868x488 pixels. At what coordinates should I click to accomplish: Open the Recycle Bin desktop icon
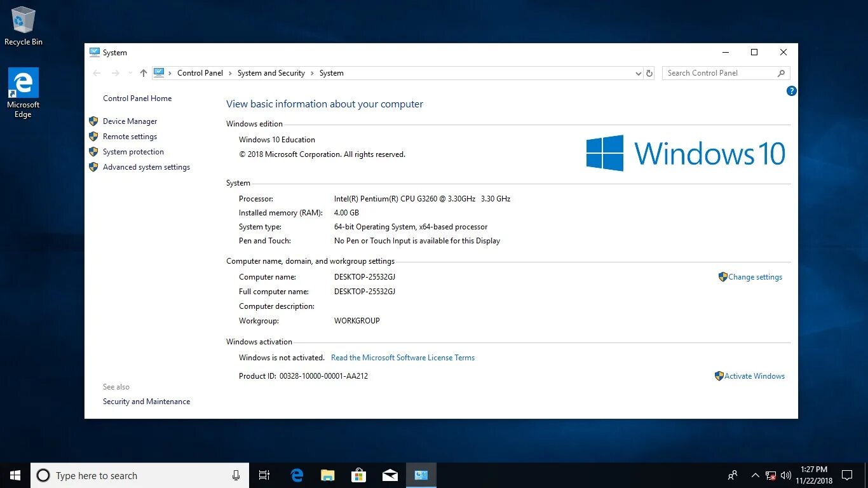[x=24, y=26]
